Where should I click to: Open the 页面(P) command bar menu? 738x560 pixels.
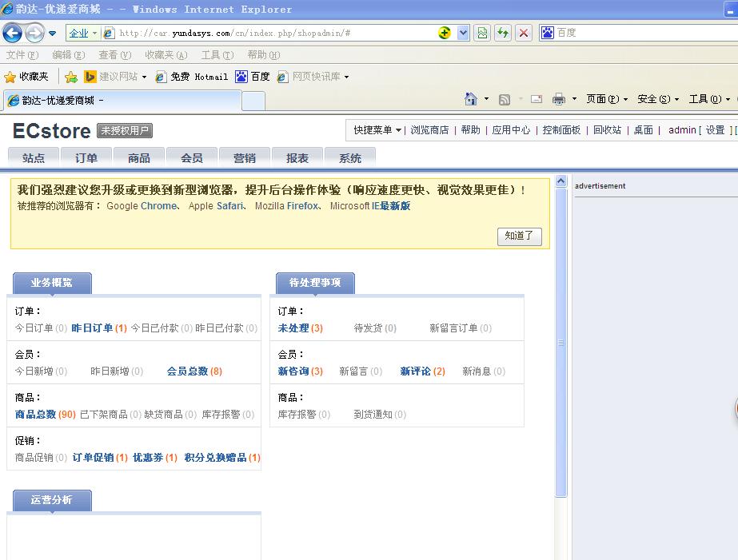607,99
